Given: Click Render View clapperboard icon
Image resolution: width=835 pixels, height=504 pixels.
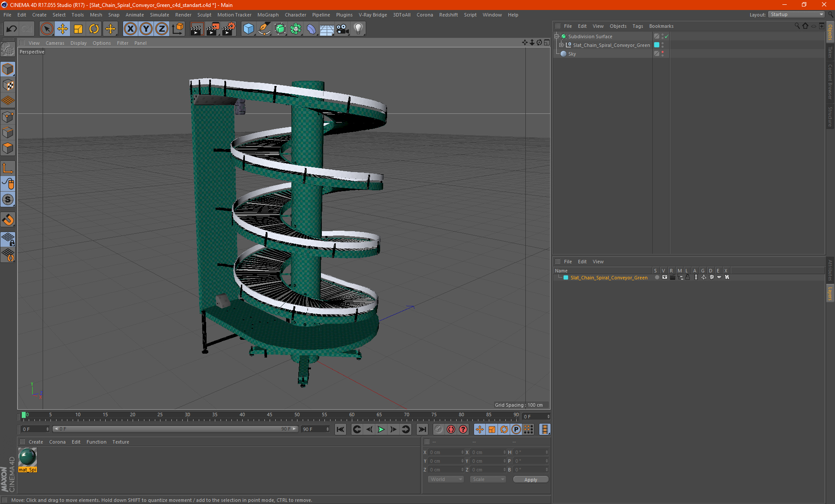Looking at the screenshot, I should pos(197,29).
